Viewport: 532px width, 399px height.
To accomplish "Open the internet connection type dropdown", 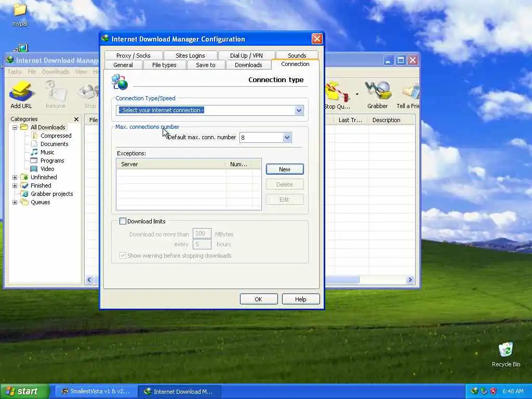I will point(299,110).
